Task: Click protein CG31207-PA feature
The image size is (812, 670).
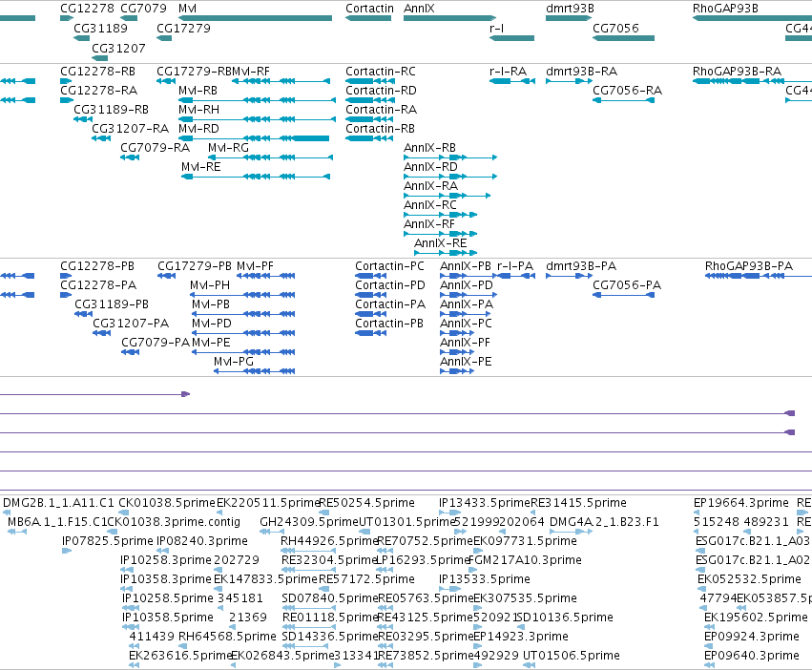Action: point(101,333)
